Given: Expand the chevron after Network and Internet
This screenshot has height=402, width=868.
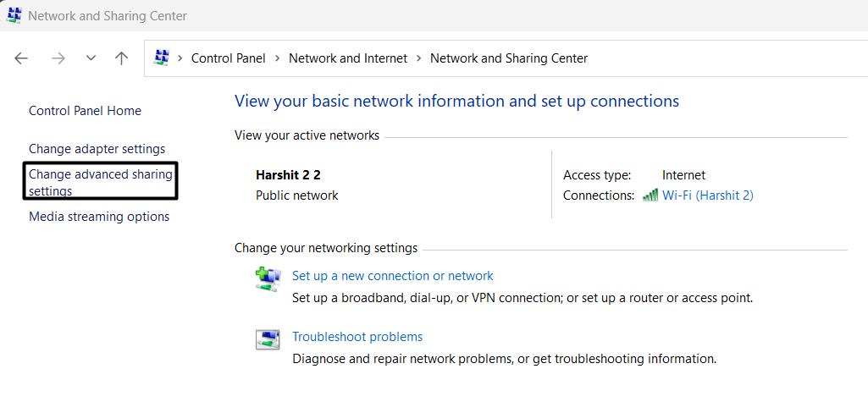Looking at the screenshot, I should [418, 58].
